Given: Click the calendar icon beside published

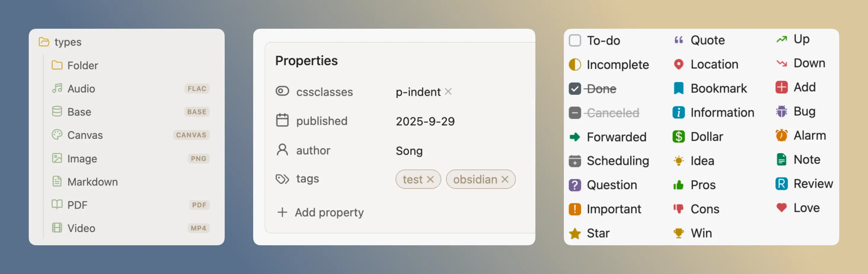Looking at the screenshot, I should [x=282, y=120].
